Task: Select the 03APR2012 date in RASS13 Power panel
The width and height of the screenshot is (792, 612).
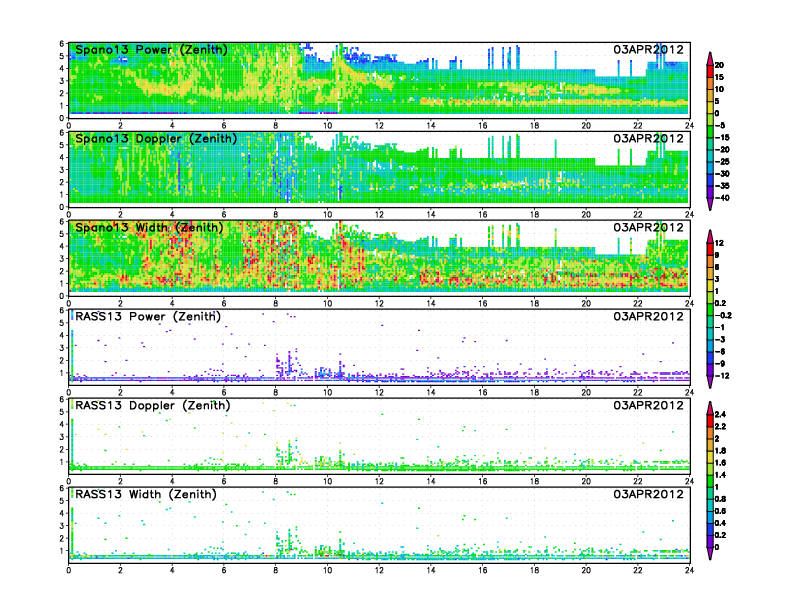Action: (x=648, y=316)
